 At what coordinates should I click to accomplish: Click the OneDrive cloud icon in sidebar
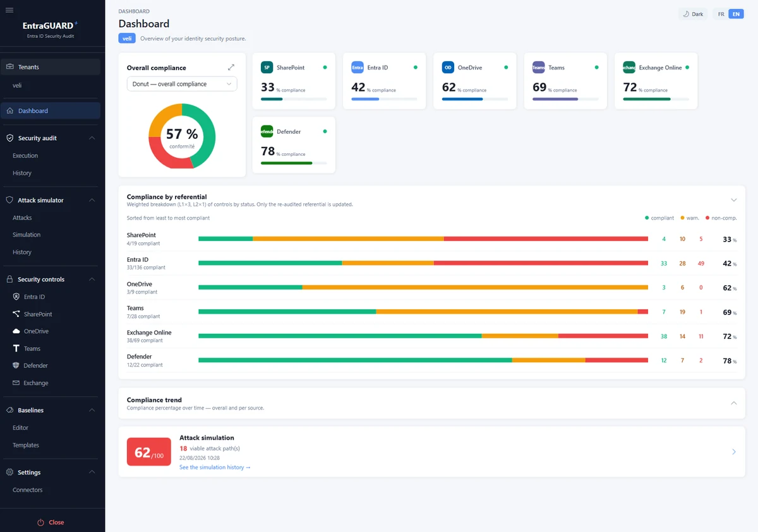click(x=16, y=331)
